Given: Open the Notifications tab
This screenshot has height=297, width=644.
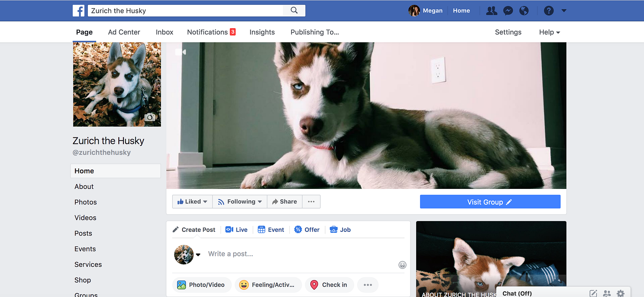Looking at the screenshot, I should pos(211,32).
